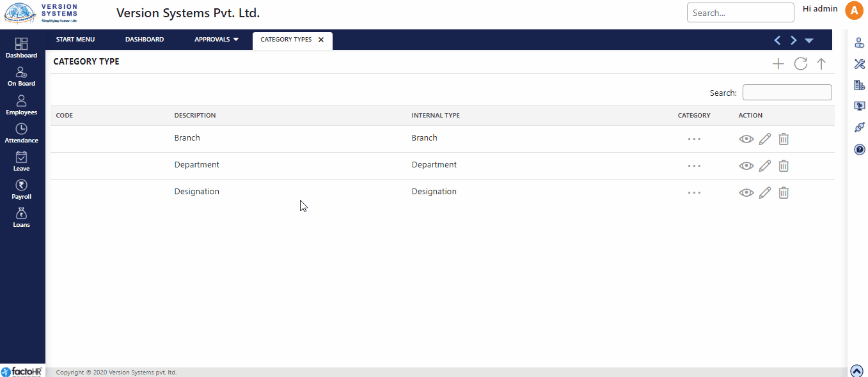This screenshot has height=377, width=868.
Task: Click the plus icon to add category type
Action: [778, 63]
